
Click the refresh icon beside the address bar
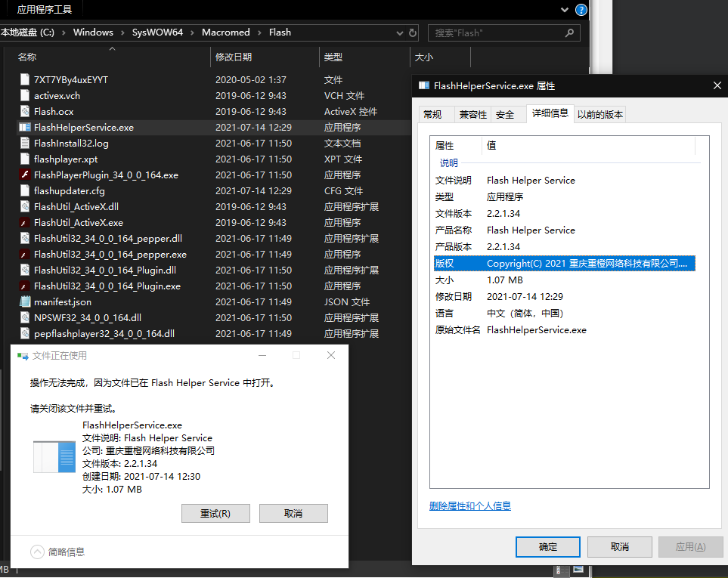pos(413,32)
